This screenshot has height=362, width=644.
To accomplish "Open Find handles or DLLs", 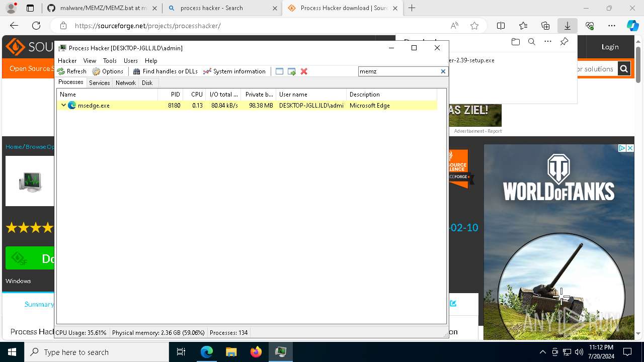I will [165, 71].
